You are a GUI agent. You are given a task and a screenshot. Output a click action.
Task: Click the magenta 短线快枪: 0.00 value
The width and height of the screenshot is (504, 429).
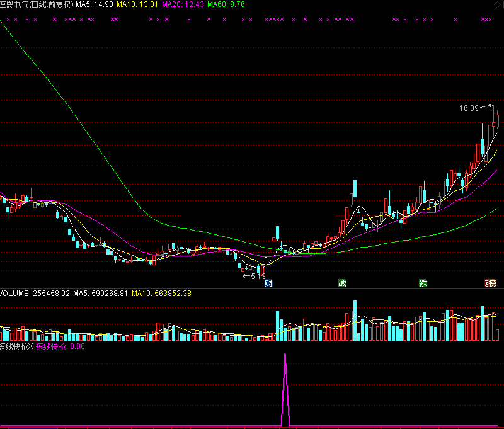point(60,346)
